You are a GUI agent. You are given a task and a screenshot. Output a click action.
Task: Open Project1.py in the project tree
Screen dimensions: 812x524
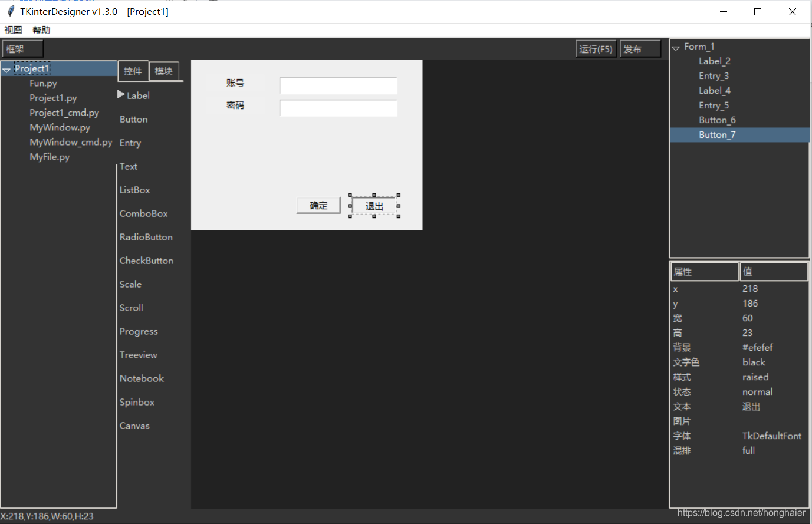coord(53,98)
